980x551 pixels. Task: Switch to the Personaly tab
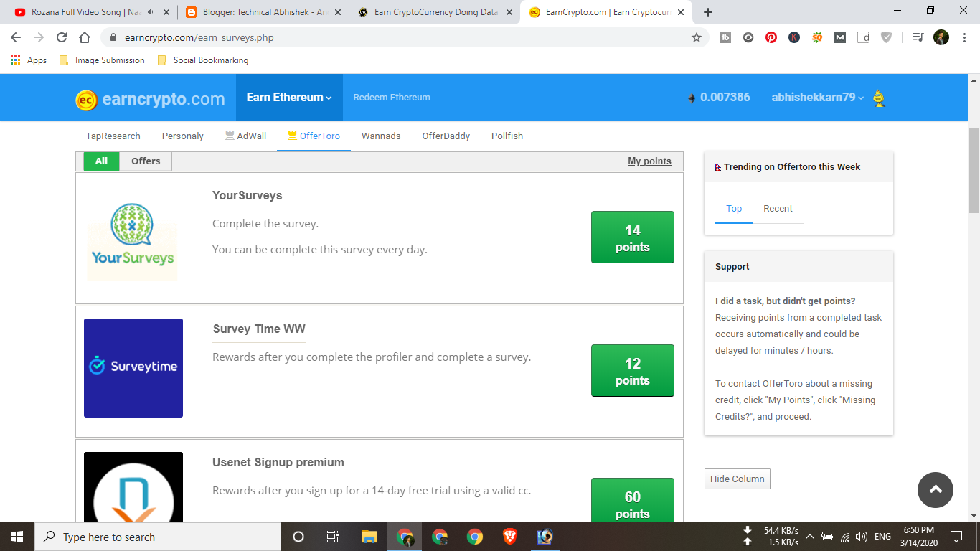coord(183,136)
